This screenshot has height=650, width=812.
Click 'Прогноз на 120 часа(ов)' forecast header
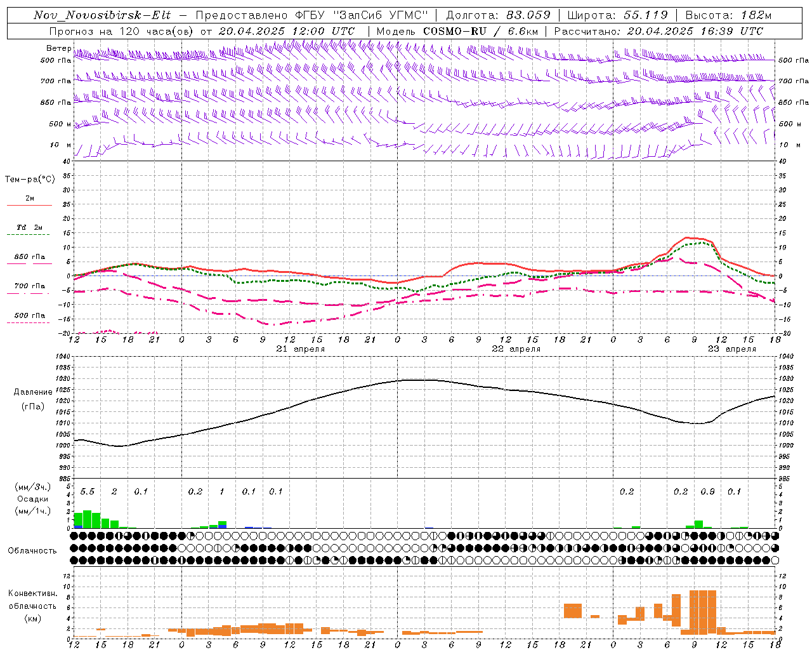tap(122, 31)
